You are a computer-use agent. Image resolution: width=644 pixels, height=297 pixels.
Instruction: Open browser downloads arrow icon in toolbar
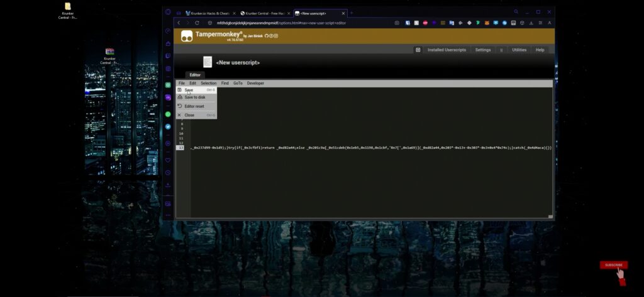tap(531, 23)
